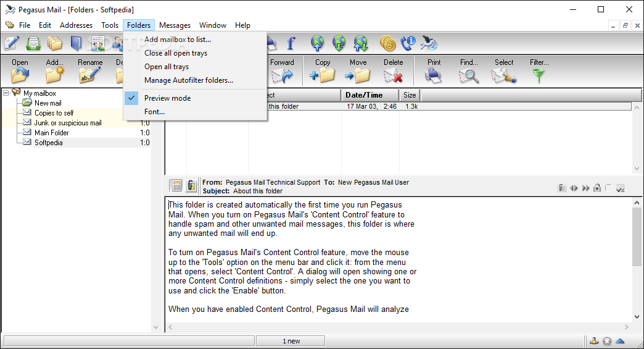Click the message view notepad icon in preview header
Image resolution: width=644 pixels, height=349 pixels.
176,186
